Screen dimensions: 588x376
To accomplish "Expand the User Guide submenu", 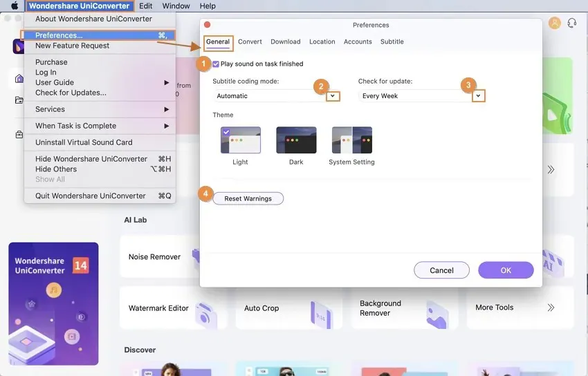I will (x=100, y=82).
